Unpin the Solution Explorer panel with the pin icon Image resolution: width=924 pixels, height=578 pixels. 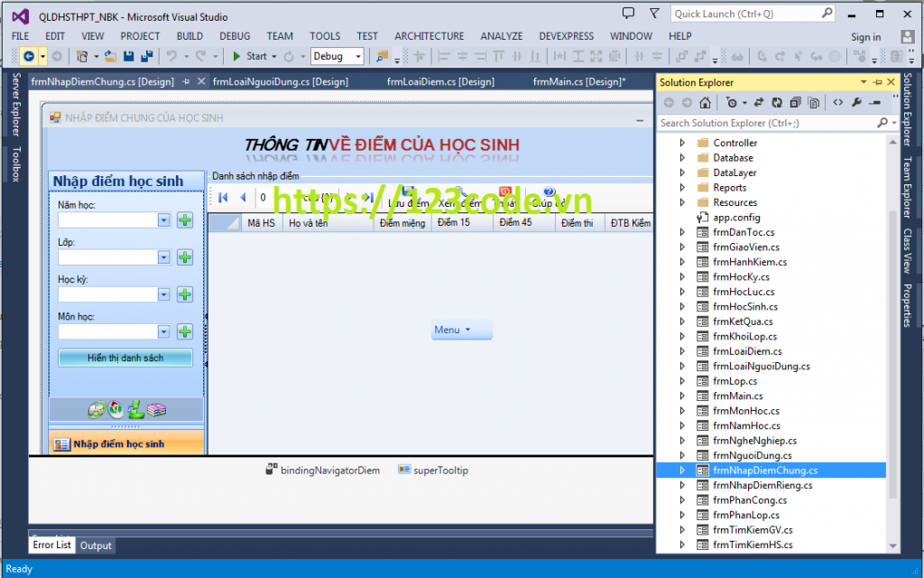coord(877,82)
